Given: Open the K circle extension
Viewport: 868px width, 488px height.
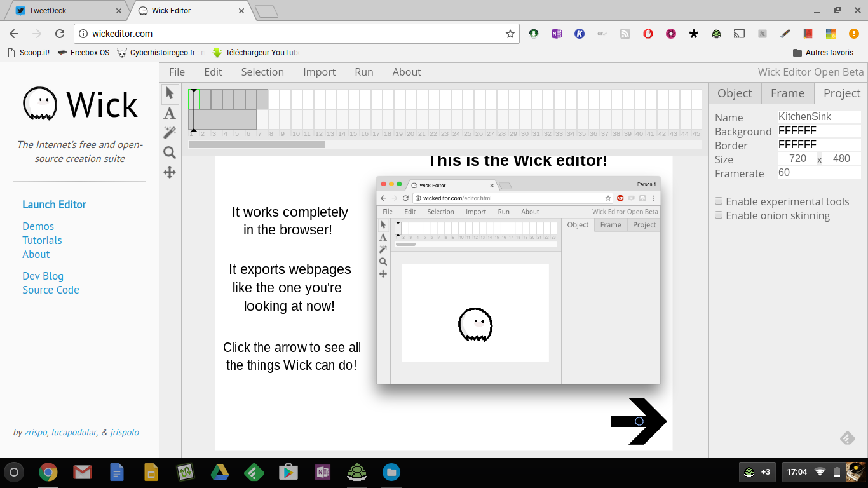Looking at the screenshot, I should (x=580, y=34).
